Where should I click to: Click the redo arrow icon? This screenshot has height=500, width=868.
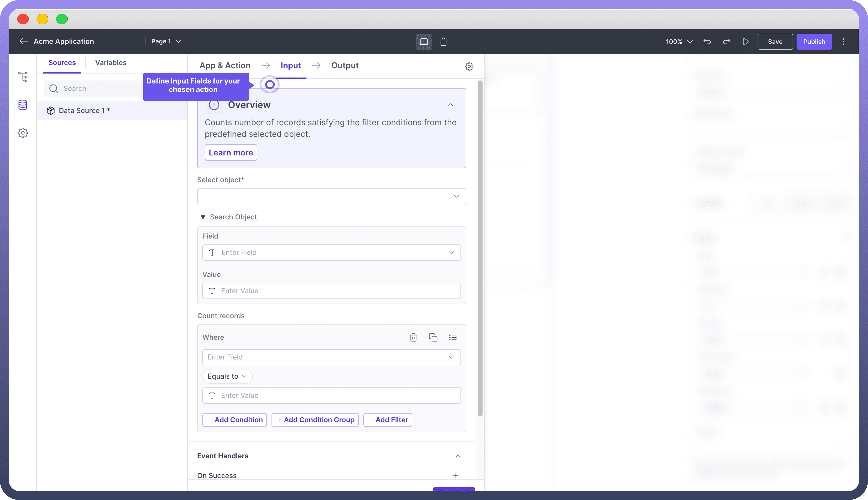click(x=727, y=42)
